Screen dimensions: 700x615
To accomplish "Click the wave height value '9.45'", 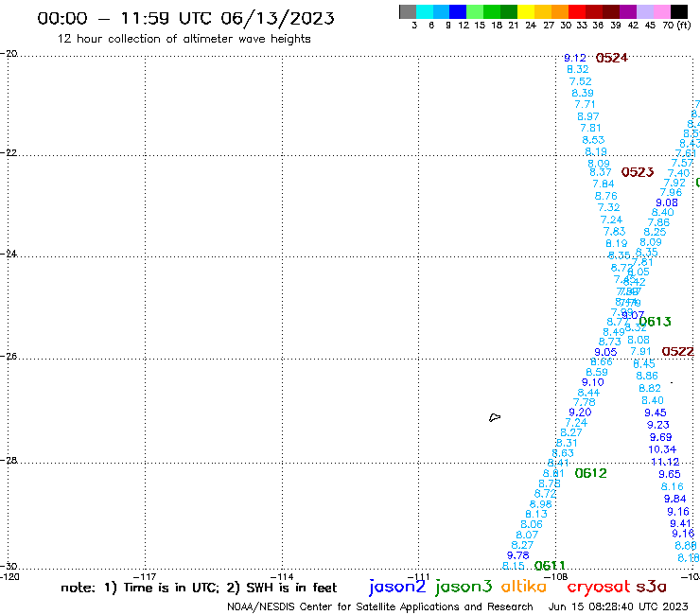I will 655,413.
